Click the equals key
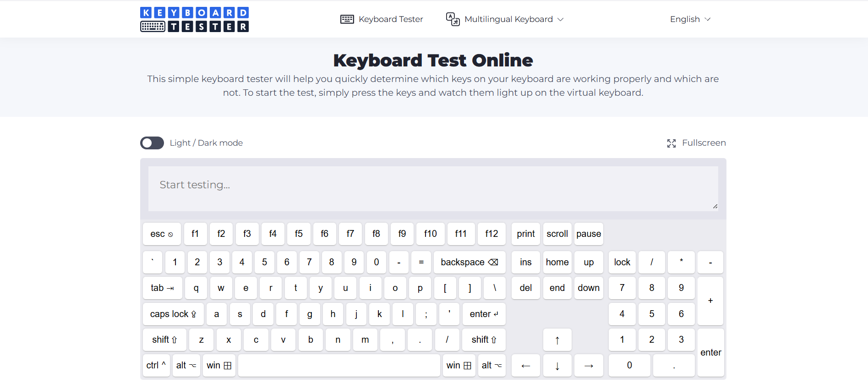This screenshot has height=389, width=868. pos(421,262)
